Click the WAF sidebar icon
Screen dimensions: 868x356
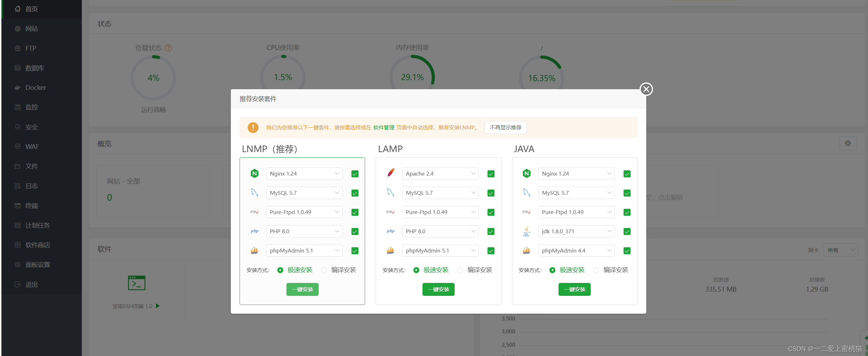[17, 147]
